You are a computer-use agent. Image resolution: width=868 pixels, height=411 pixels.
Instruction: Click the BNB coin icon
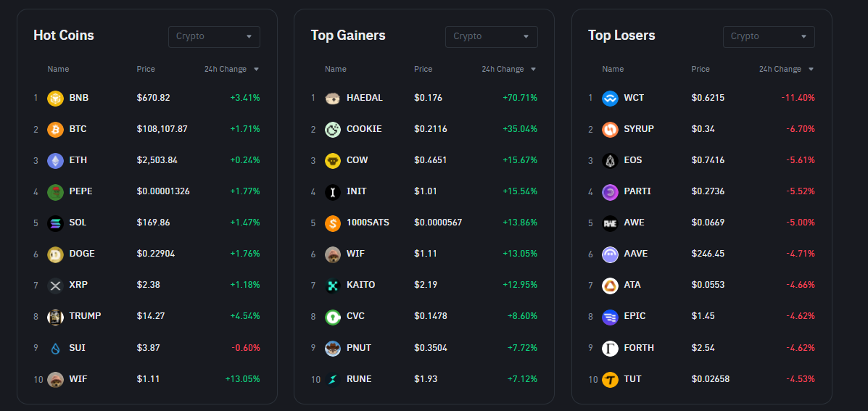coord(56,98)
